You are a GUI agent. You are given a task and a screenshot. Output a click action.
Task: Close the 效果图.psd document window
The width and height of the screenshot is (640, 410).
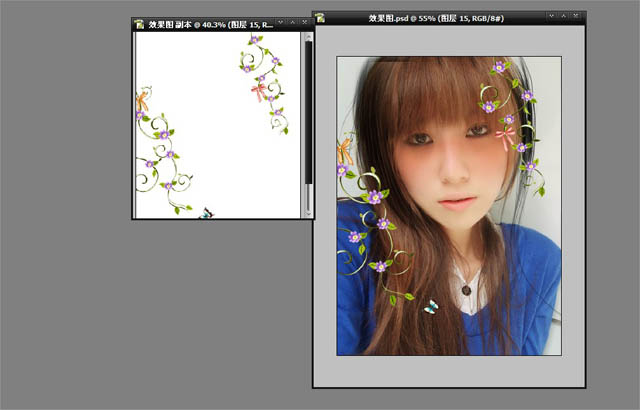[x=578, y=18]
